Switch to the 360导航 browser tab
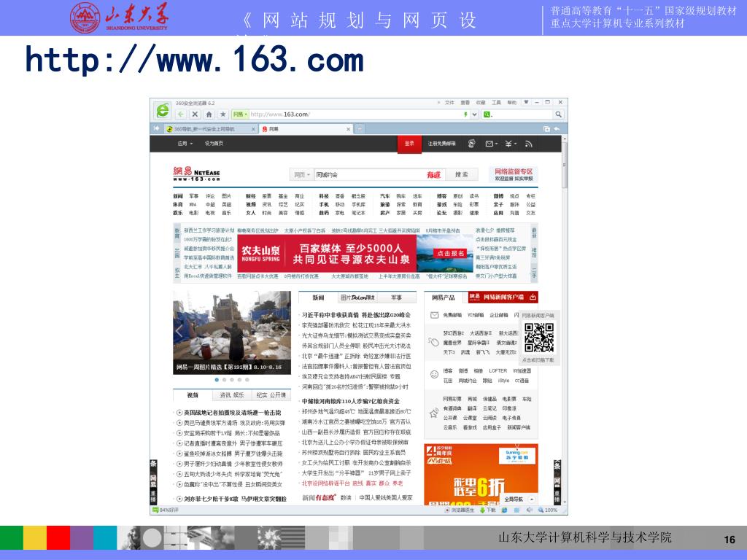 [210, 129]
